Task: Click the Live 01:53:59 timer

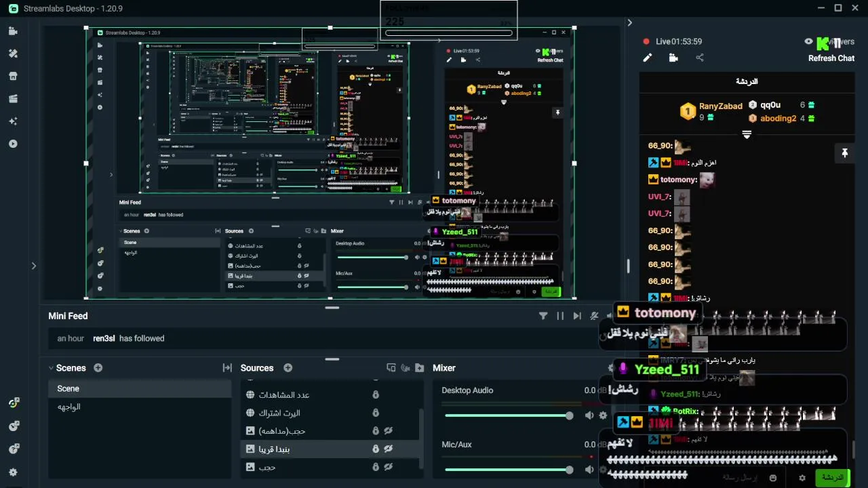Action: pyautogui.click(x=679, y=41)
